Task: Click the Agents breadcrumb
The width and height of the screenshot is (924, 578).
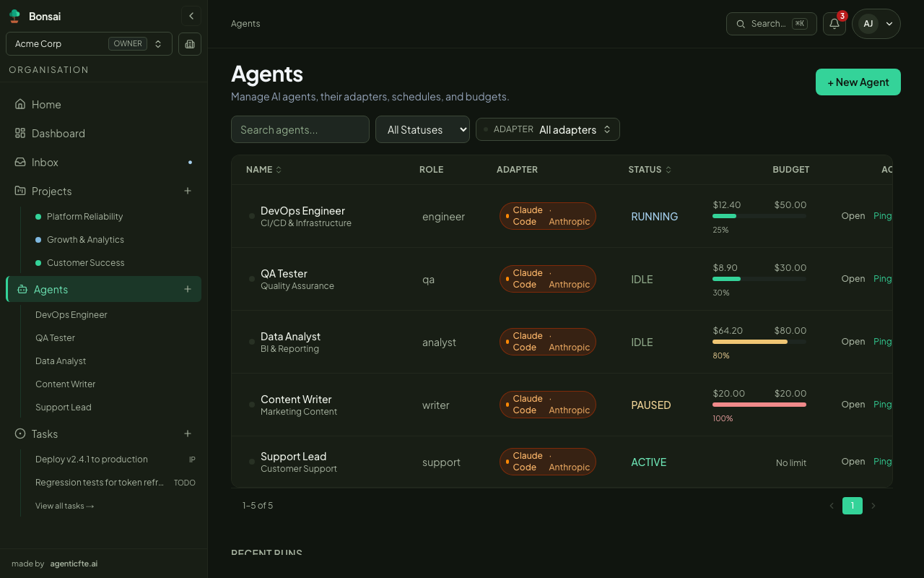Action: (x=245, y=24)
